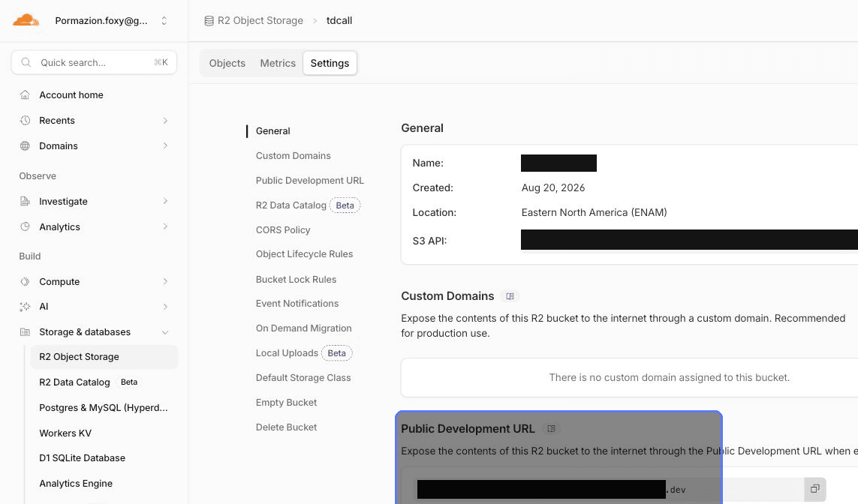Expand the Compute chevron
858x504 pixels.
coord(165,281)
